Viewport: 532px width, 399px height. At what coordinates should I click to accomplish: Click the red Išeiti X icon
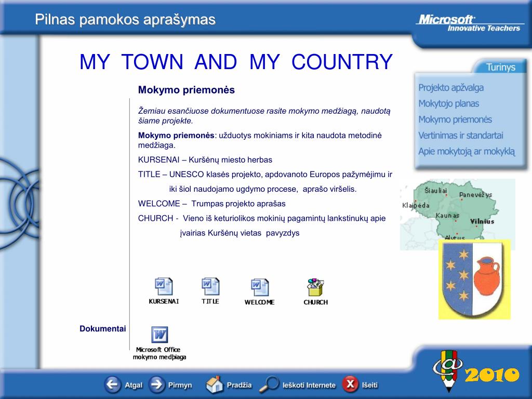tap(351, 384)
